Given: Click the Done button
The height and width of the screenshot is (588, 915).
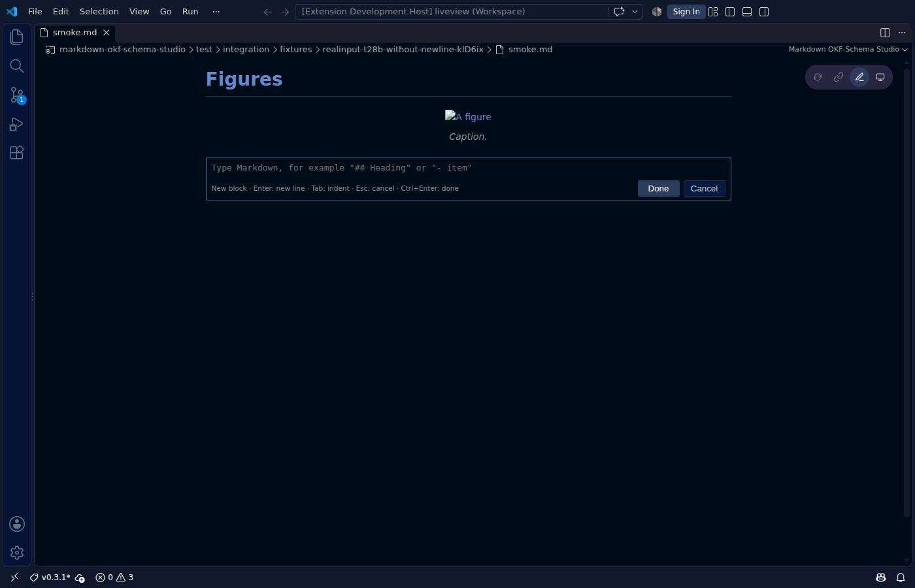Looking at the screenshot, I should coord(658,189).
